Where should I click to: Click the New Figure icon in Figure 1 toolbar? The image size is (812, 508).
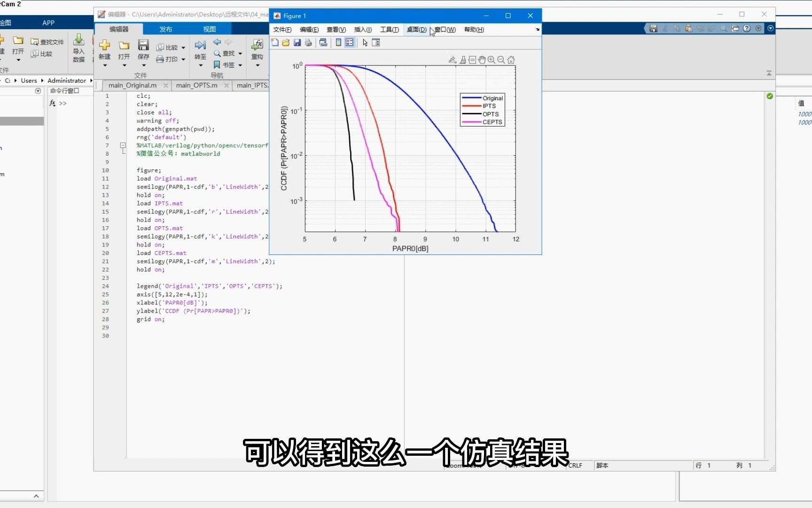[275, 43]
